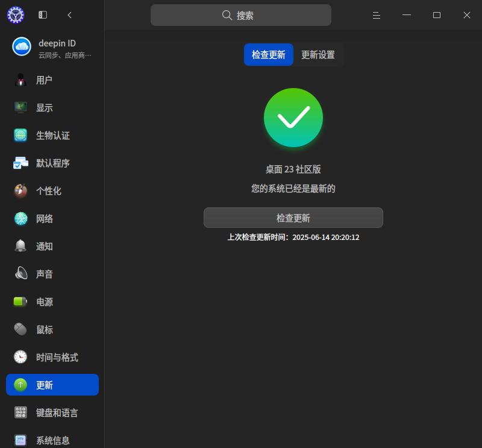Select 鼠标 label in the sidebar
The height and width of the screenshot is (448, 482).
[44, 329]
